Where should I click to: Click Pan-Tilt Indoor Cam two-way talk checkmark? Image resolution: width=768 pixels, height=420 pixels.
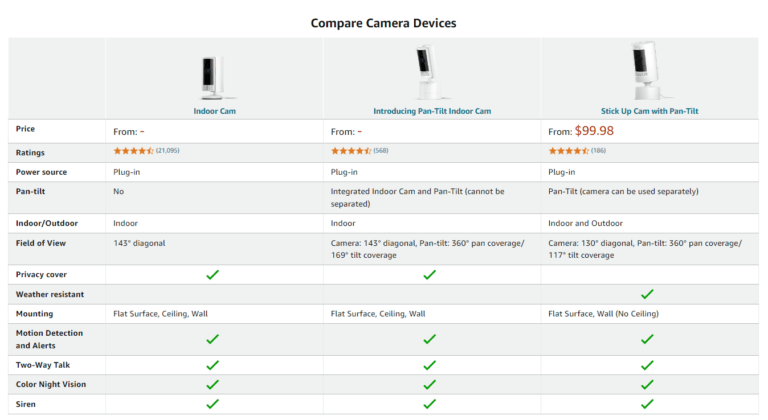430,365
